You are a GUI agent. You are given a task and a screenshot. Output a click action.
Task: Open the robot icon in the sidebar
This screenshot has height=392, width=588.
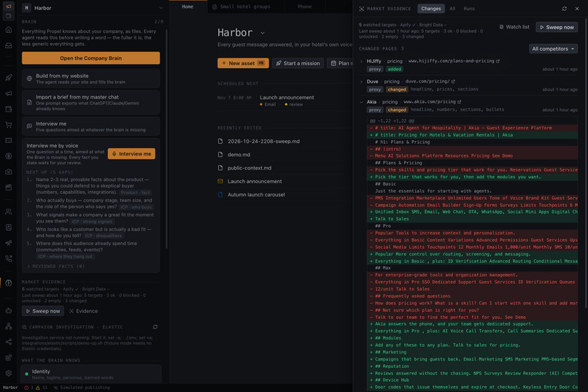(9, 310)
